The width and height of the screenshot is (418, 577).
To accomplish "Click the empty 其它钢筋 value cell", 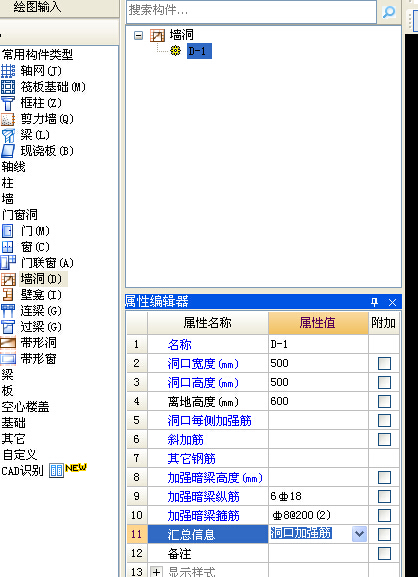I will pos(318,459).
